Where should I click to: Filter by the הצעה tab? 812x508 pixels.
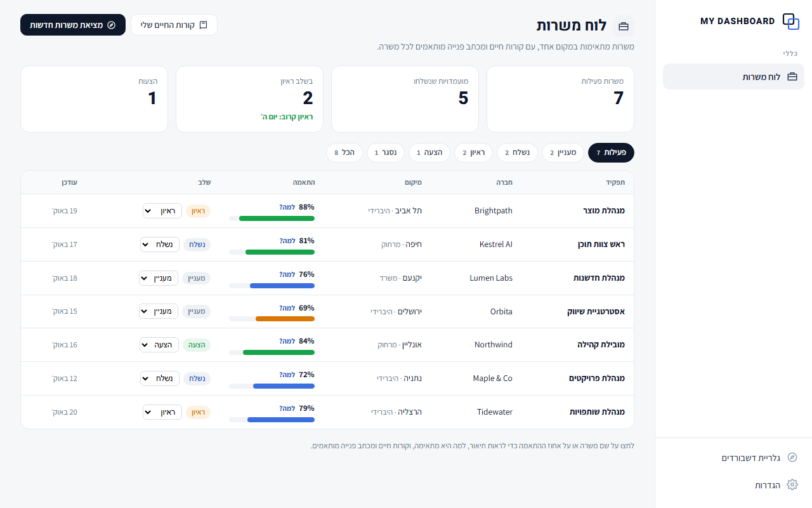429,152
